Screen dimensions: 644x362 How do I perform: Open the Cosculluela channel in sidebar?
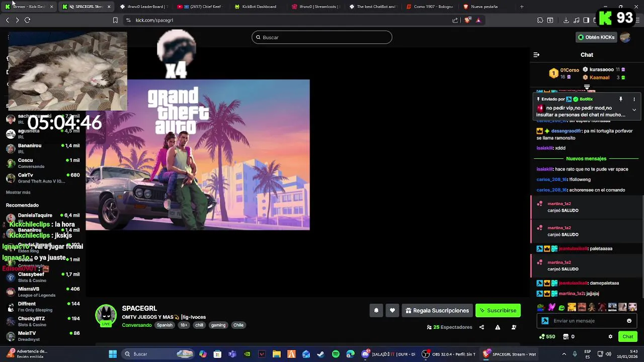[43, 163]
